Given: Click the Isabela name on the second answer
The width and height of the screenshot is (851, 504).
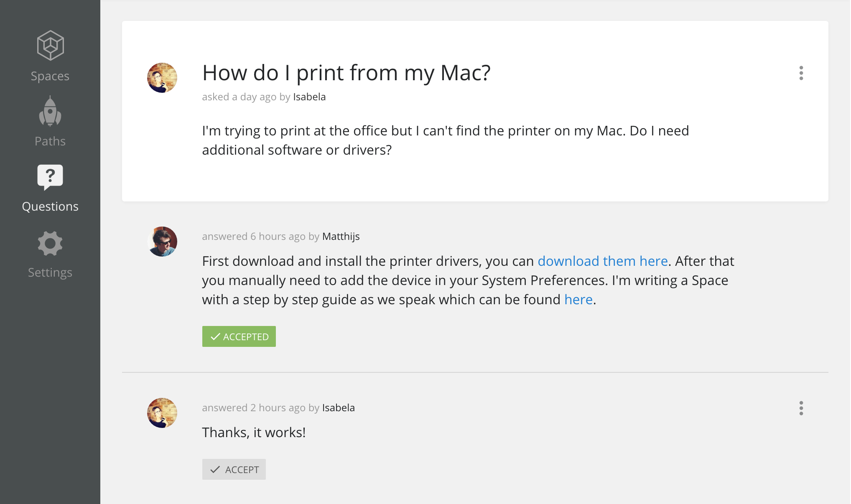Looking at the screenshot, I should tap(338, 408).
